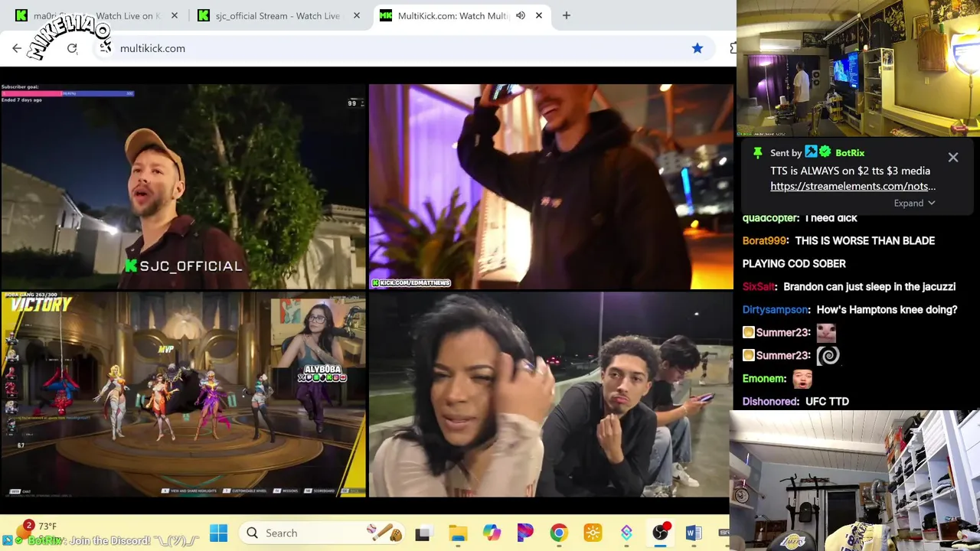Dismiss the BotRix pinned message
Screen dimensions: 980x551
click(953, 158)
